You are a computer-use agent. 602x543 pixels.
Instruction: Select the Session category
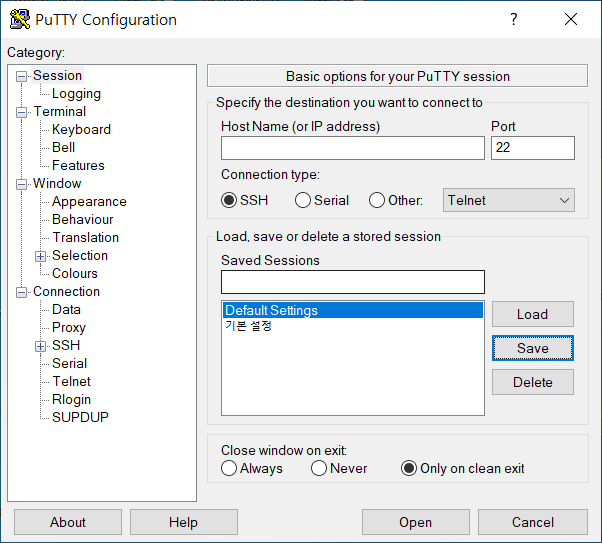point(57,75)
